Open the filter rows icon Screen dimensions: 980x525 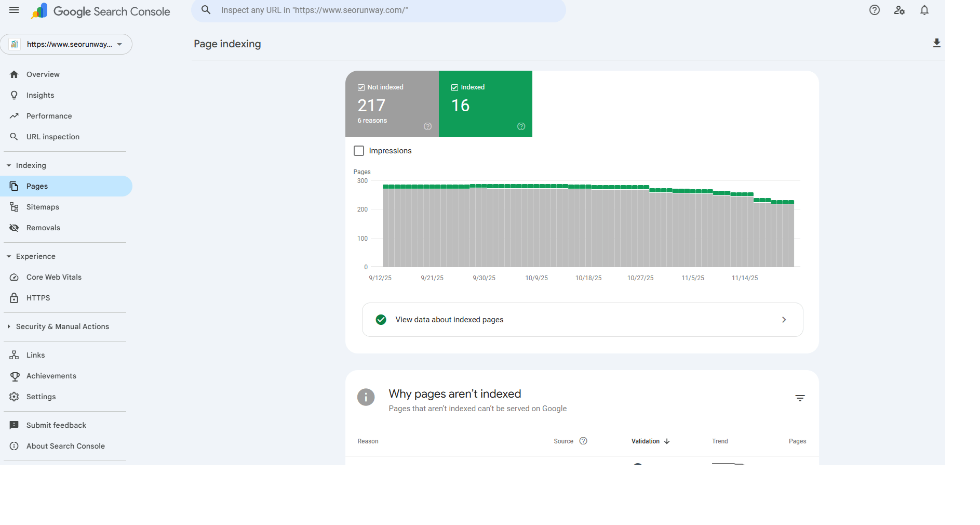click(800, 398)
